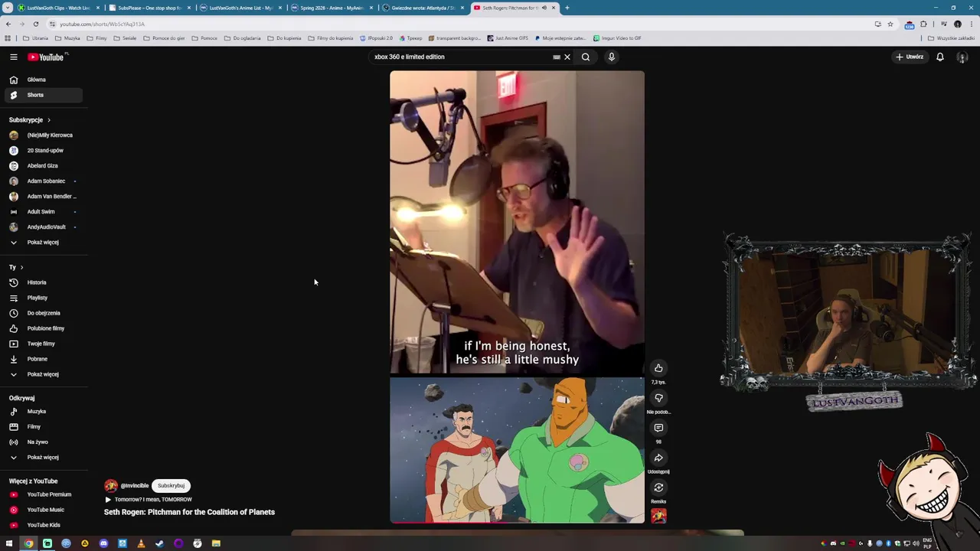Click the address bar URL
The height and width of the screenshot is (551, 980).
click(x=102, y=24)
